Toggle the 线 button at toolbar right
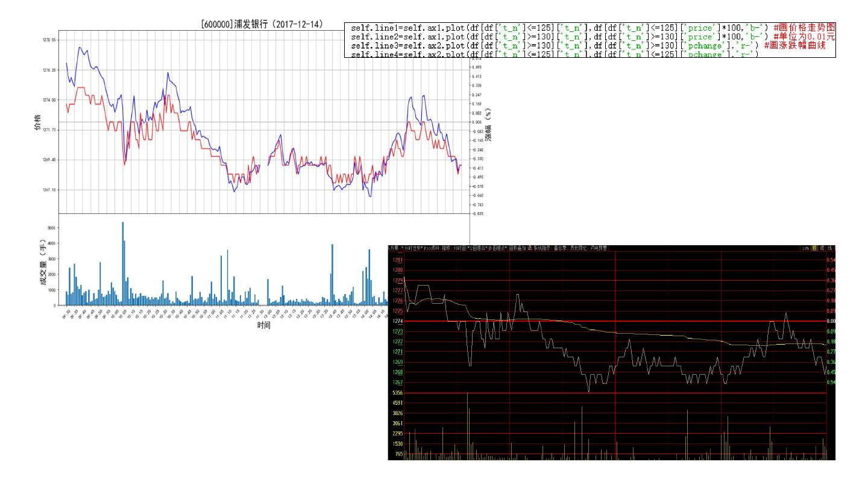 pos(829,248)
